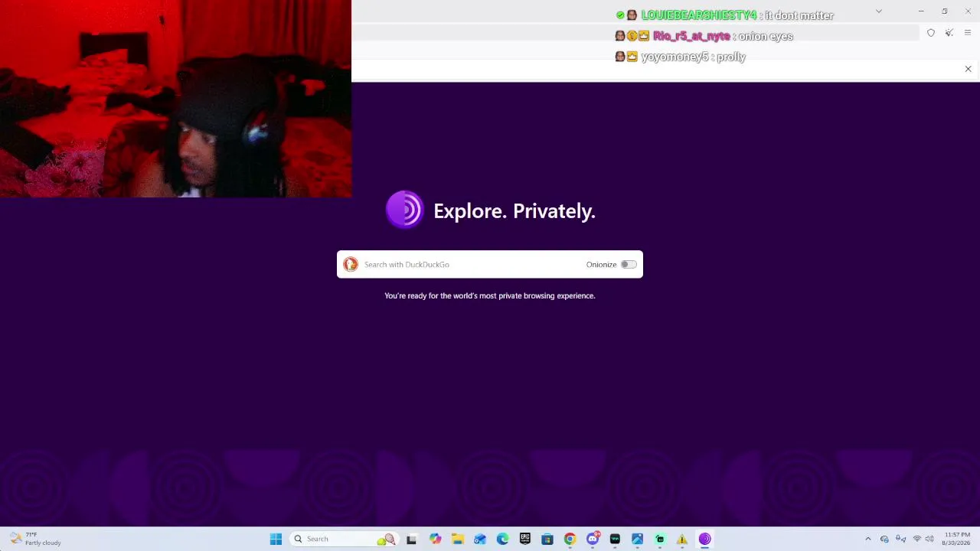This screenshot has width=980, height=551.
Task: Click the 'You're ready for the world's most private' text
Action: click(x=490, y=295)
